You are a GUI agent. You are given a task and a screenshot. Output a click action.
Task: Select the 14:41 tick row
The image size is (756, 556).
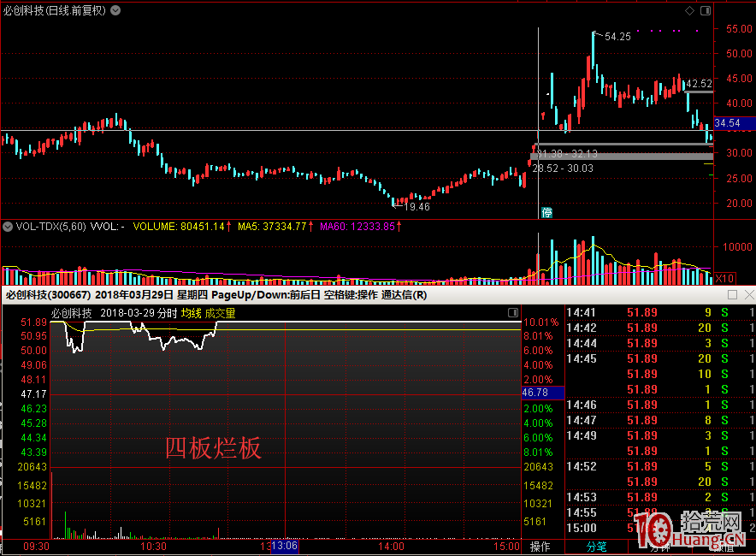[x=660, y=312]
